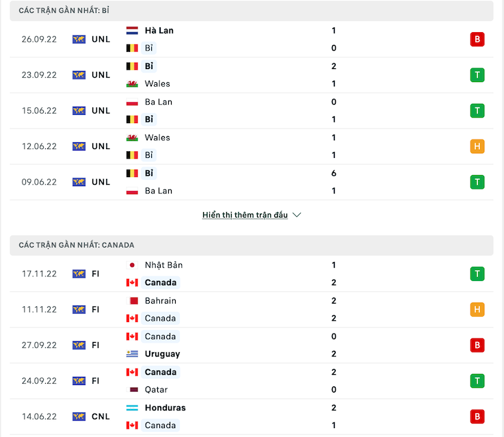Click the Honduras flag icon
The height and width of the screenshot is (437, 504).
(x=133, y=408)
